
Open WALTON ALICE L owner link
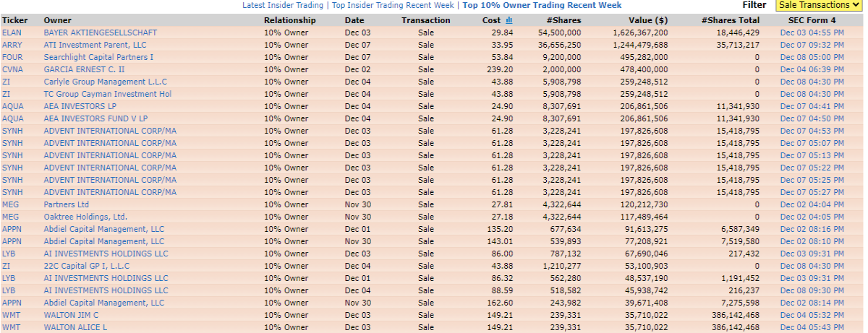(x=75, y=327)
